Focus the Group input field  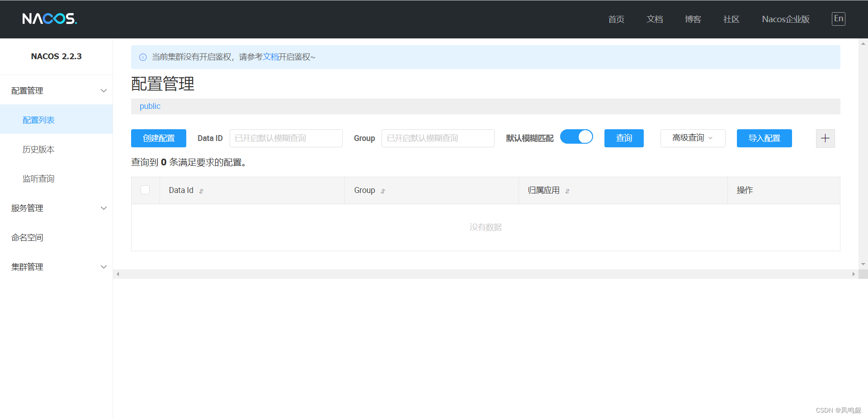438,138
